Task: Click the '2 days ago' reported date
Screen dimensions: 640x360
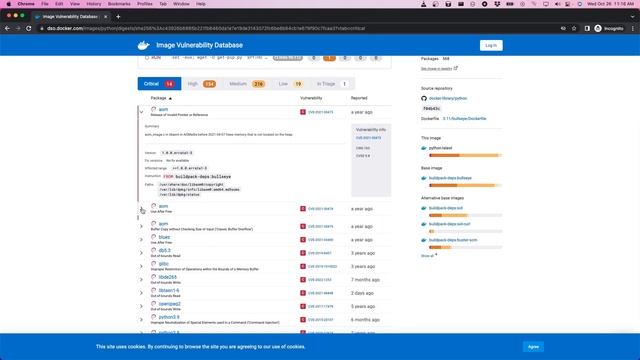Action: click(x=362, y=293)
